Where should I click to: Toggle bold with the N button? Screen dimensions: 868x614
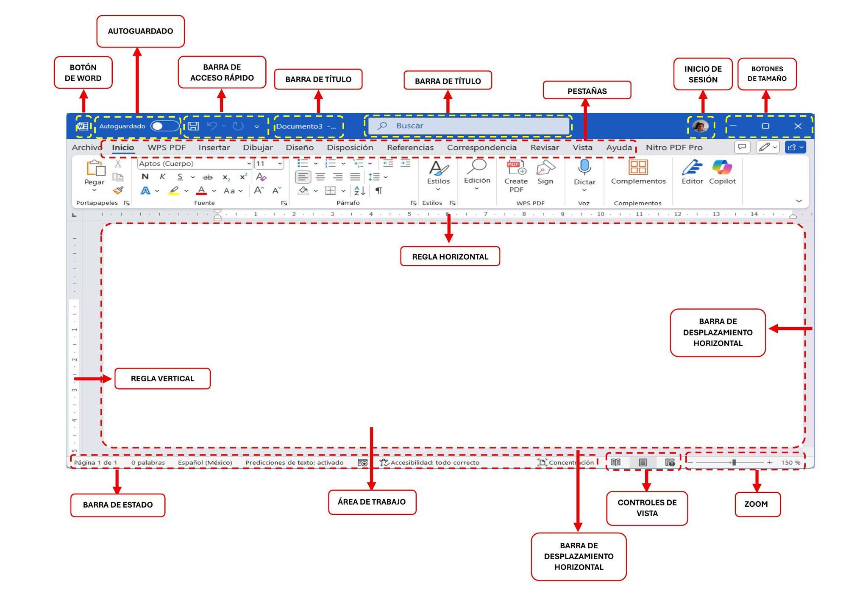click(145, 177)
